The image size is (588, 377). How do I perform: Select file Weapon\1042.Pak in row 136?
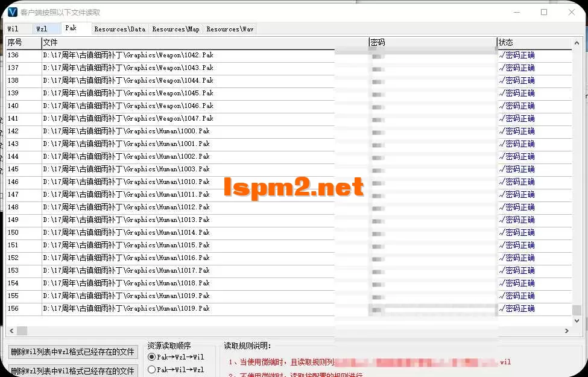point(128,55)
